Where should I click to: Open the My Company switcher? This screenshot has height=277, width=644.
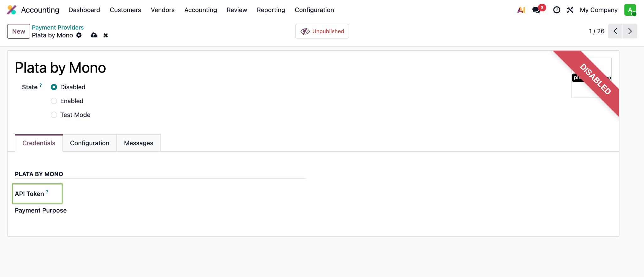(598, 10)
